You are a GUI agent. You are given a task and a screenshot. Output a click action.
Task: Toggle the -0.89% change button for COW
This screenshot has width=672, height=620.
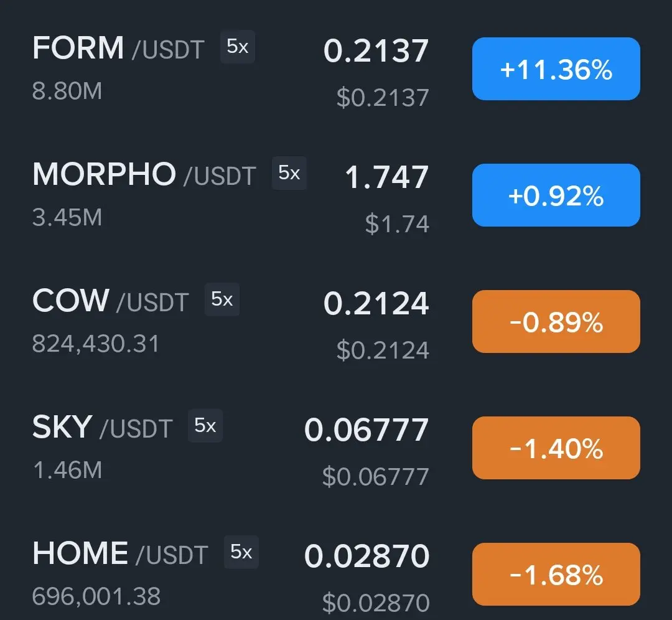(556, 322)
